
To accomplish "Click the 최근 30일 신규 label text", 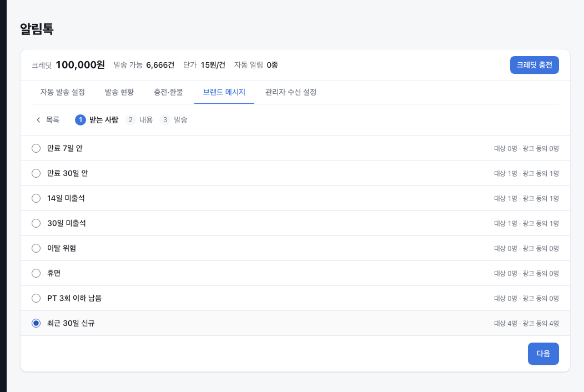I will point(71,323).
